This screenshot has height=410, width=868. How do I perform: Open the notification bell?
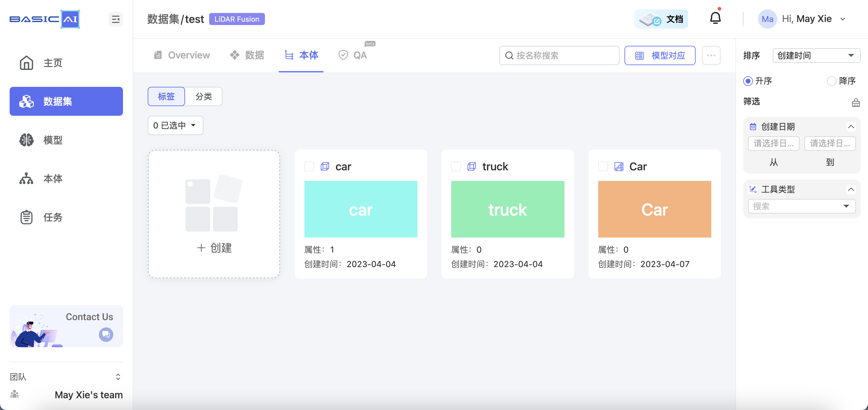tap(715, 18)
